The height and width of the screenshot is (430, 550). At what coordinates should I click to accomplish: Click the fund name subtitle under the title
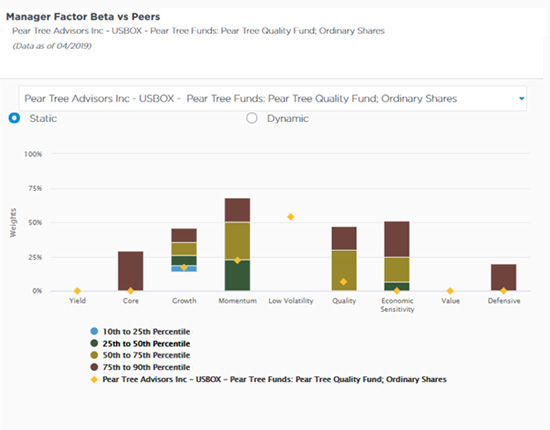pyautogui.click(x=199, y=31)
